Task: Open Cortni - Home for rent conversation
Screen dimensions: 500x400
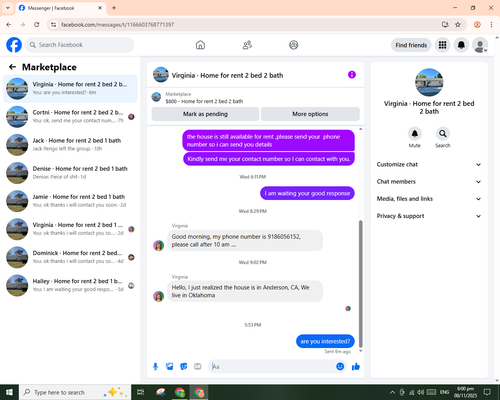Action: [70, 117]
